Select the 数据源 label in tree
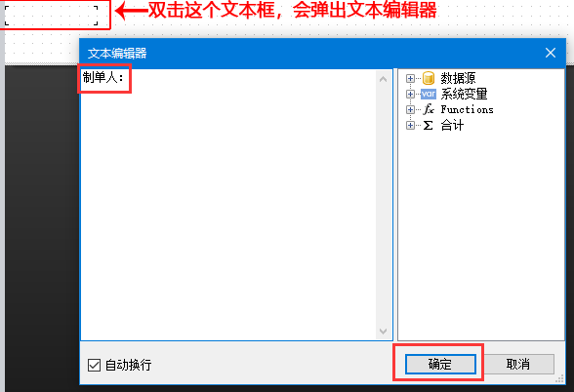This screenshot has height=392, width=574. pyautogui.click(x=458, y=78)
